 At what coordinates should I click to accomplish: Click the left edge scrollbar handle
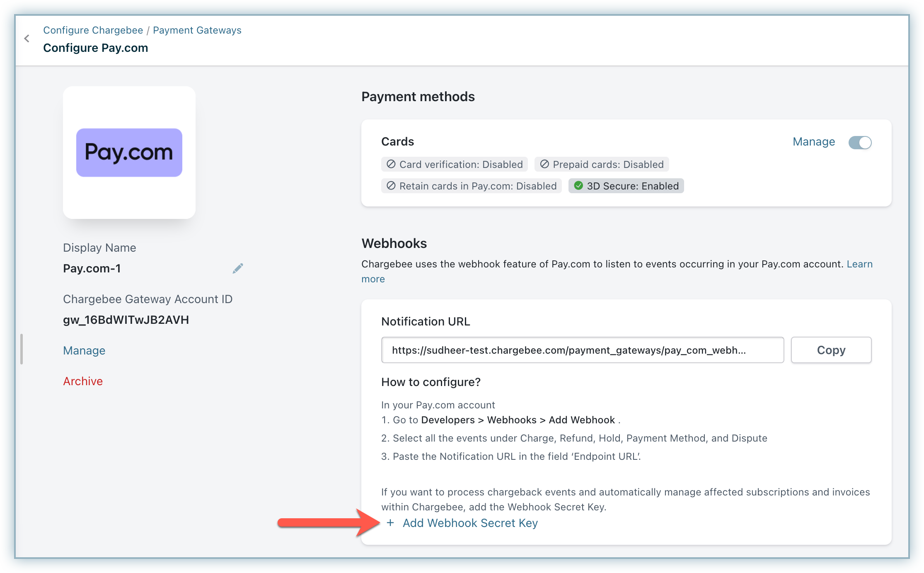click(x=22, y=349)
